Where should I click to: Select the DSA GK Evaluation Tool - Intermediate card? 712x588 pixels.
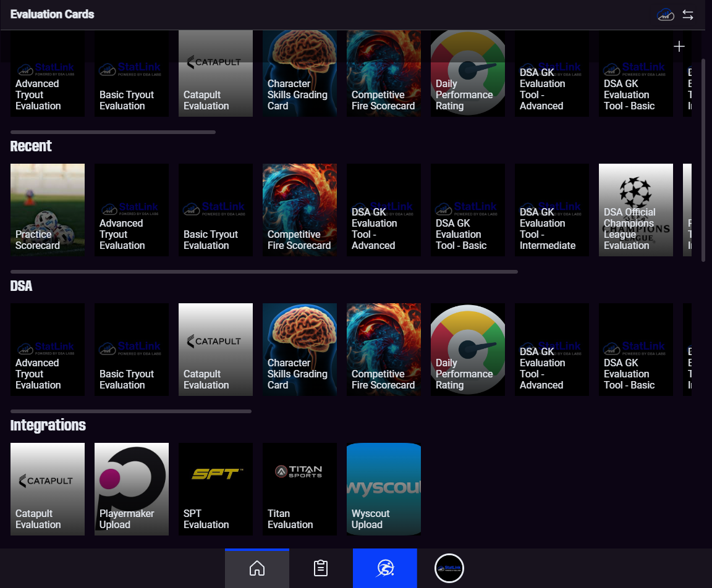[x=552, y=210]
